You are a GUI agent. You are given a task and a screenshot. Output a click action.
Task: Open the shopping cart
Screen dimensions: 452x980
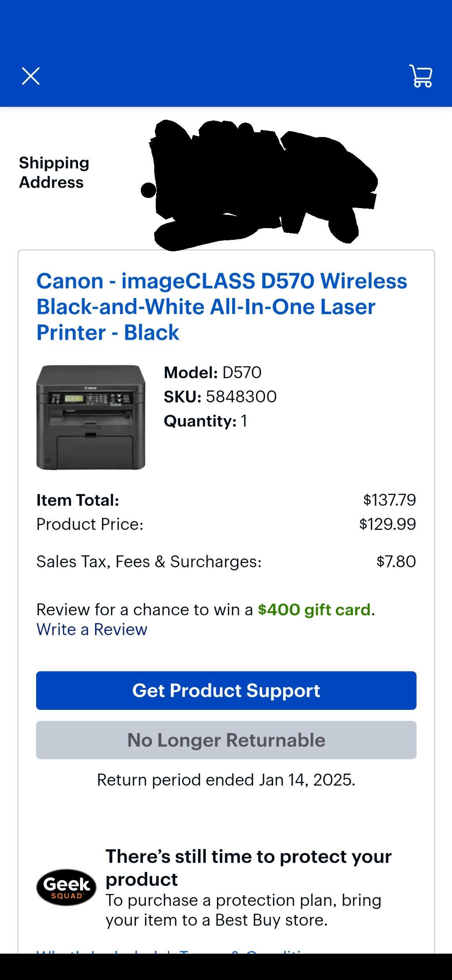coord(421,76)
